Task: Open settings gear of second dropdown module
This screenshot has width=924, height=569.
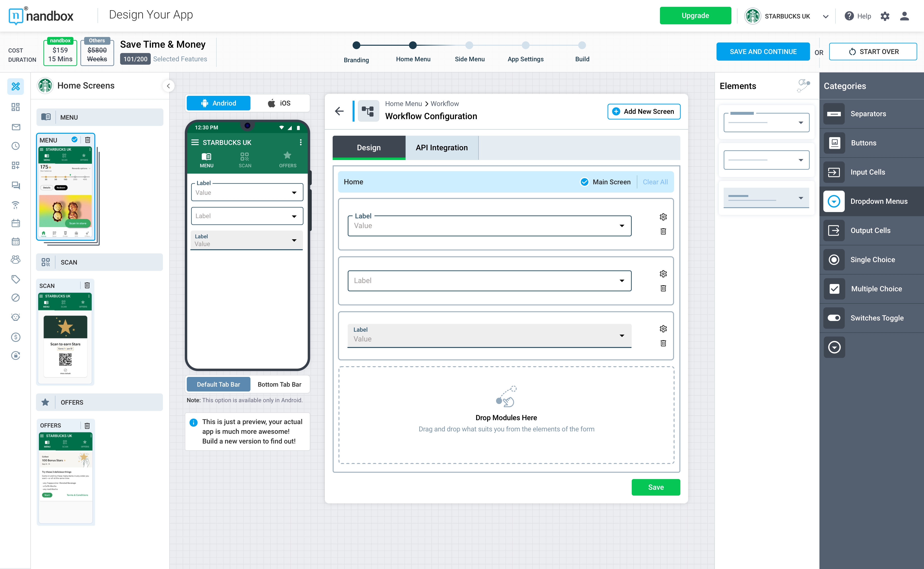Action: click(x=663, y=274)
